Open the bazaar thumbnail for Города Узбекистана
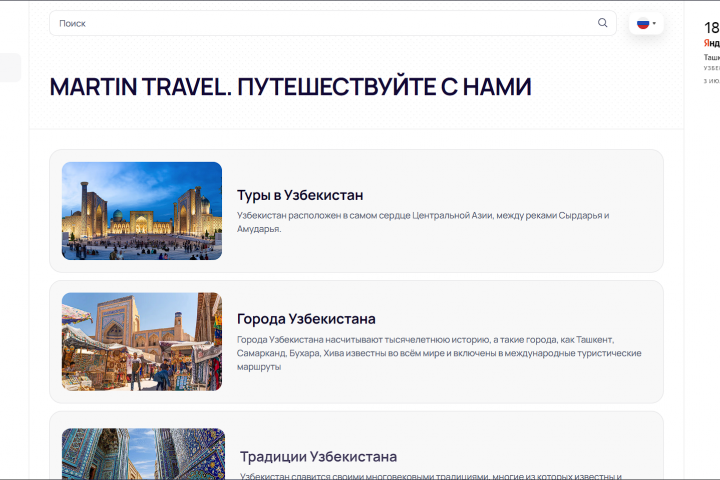 [142, 342]
